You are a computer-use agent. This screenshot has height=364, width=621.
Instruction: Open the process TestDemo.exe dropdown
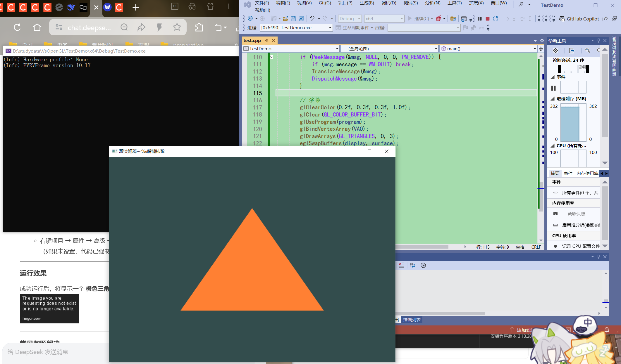coord(330,28)
